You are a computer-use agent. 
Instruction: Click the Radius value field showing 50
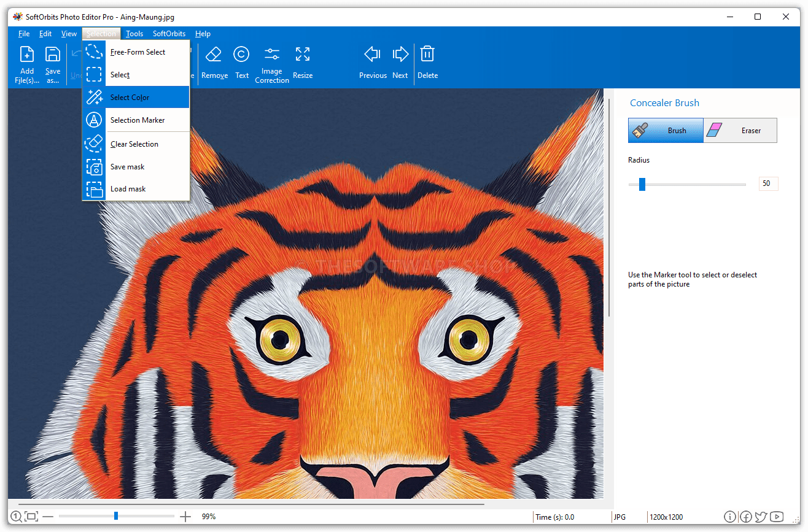point(768,183)
